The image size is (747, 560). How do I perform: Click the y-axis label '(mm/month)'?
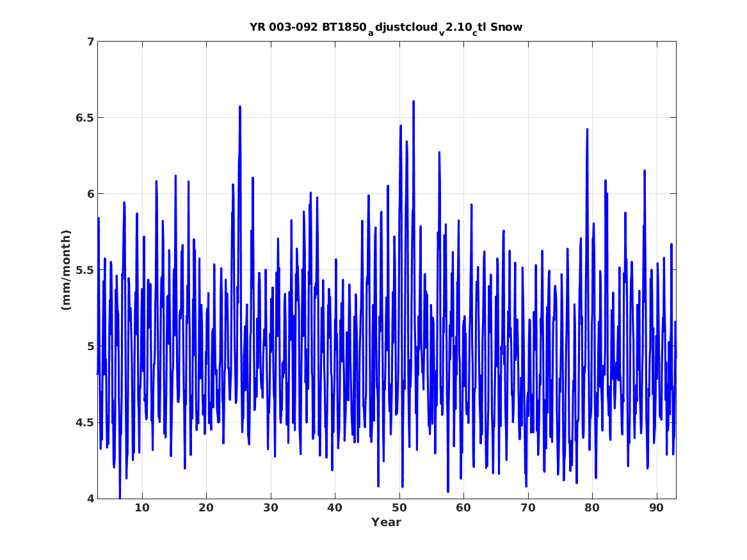(x=66, y=270)
